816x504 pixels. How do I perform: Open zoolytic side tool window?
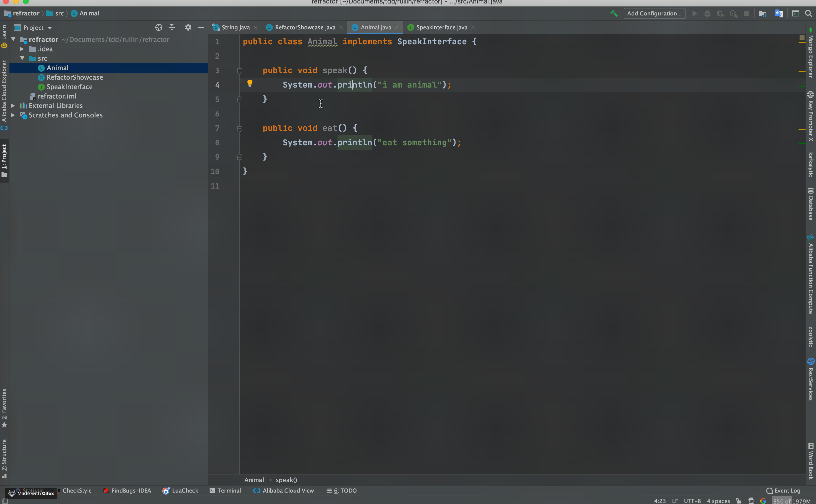811,337
